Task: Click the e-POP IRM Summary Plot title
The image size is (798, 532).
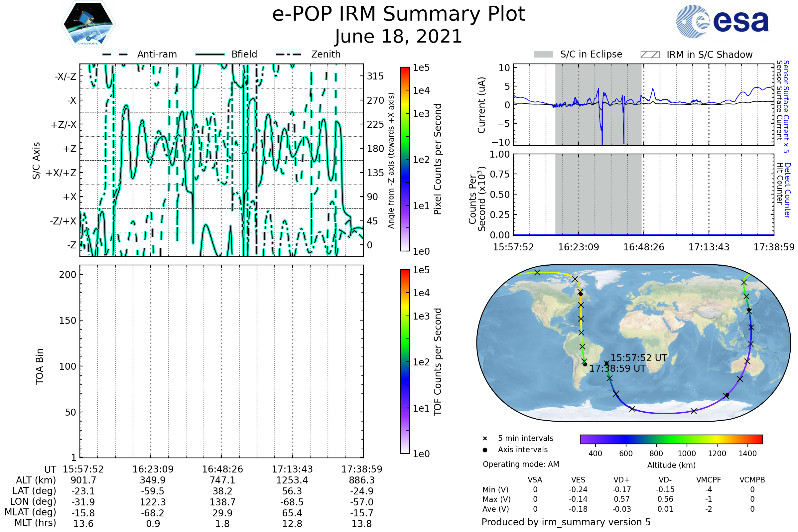Action: coord(399,14)
